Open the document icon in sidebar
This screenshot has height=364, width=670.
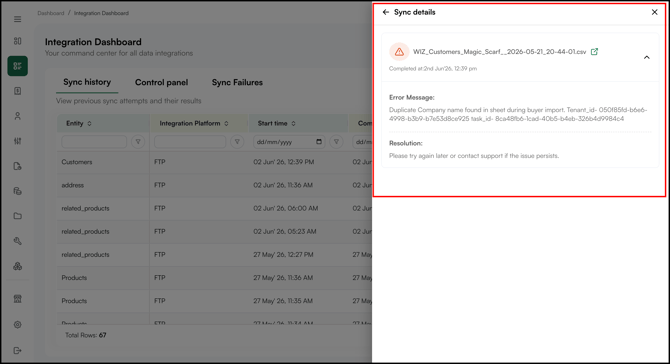(18, 91)
